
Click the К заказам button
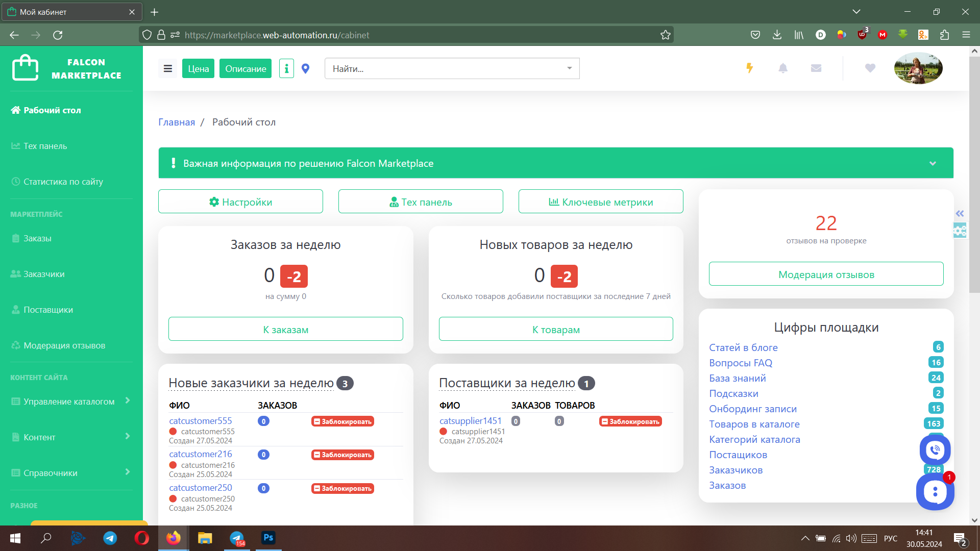(285, 329)
